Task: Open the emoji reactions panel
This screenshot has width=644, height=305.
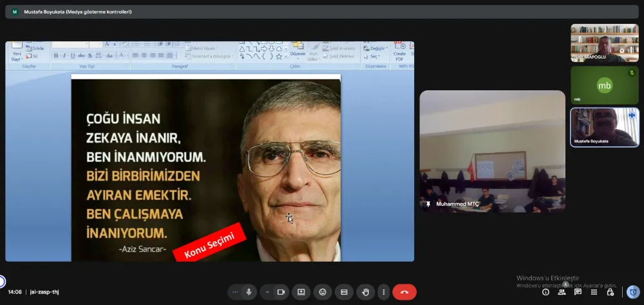Action: (x=323, y=292)
